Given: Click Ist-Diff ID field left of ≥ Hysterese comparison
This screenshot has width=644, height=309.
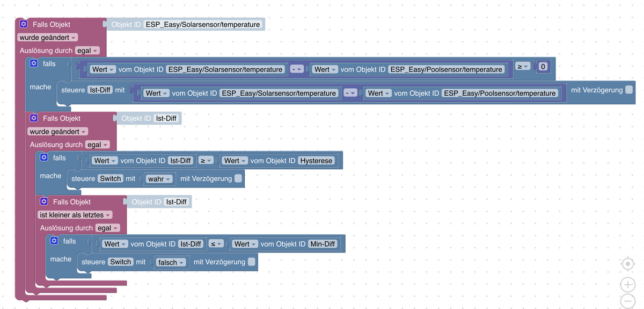Looking at the screenshot, I should tap(181, 161).
